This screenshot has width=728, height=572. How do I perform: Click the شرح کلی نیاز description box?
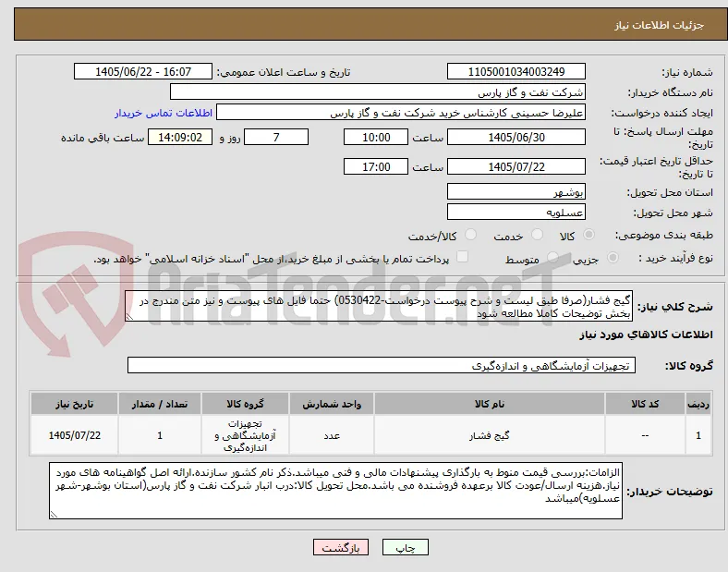379,307
